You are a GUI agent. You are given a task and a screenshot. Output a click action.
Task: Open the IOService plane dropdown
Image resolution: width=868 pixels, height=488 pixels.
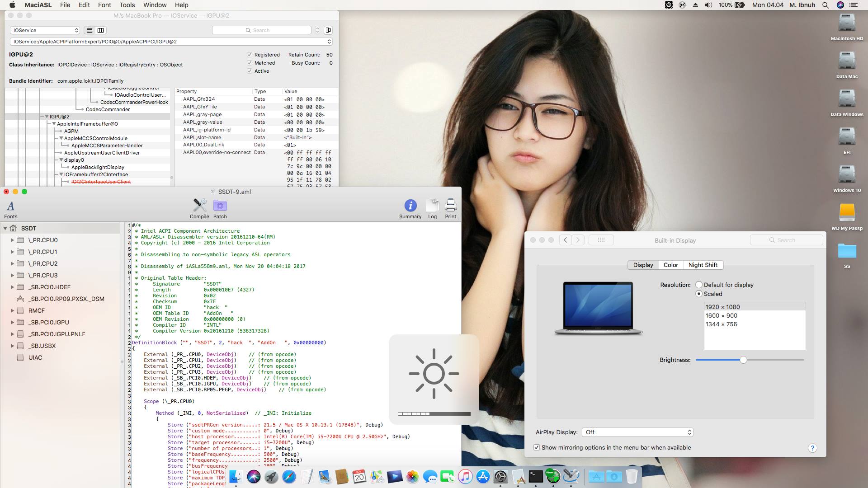coord(45,30)
